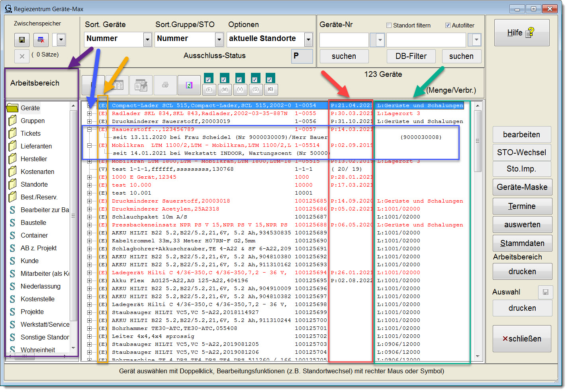Viewport: 568px width, 392px height.
Task: Uncheck the Autofilter checkbox
Action: [x=448, y=25]
